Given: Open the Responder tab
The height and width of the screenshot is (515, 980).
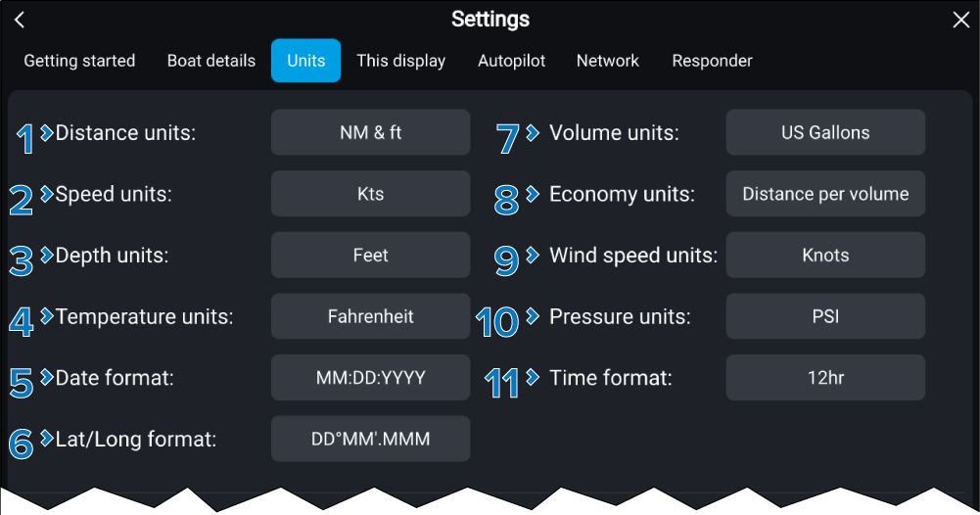Looking at the screenshot, I should point(712,61).
